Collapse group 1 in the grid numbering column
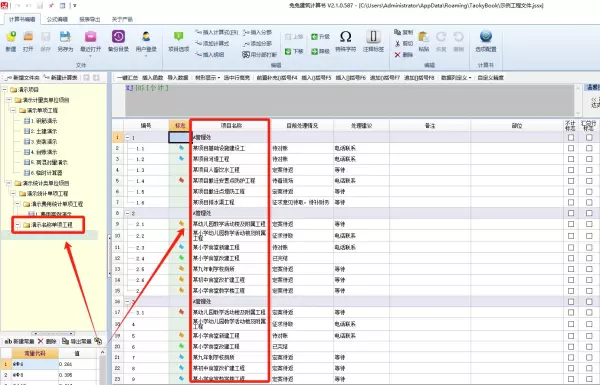Screen dimensions: 600x385 [x=127, y=137]
